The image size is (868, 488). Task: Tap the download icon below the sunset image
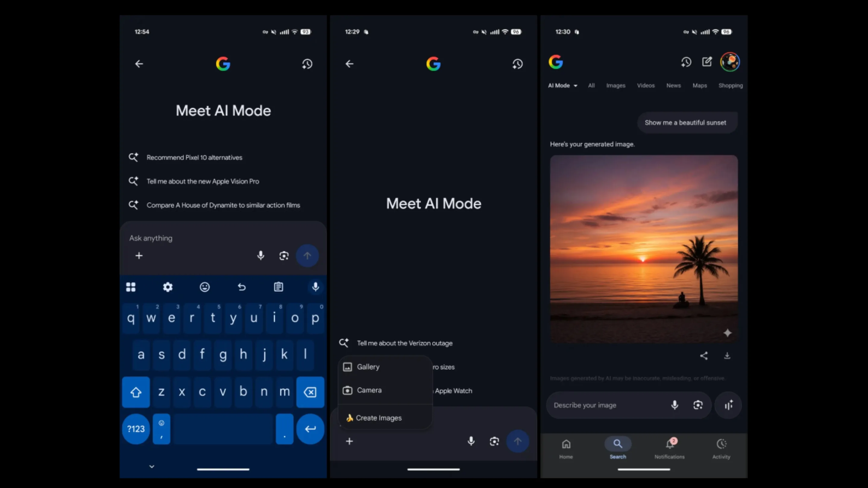tap(727, 356)
